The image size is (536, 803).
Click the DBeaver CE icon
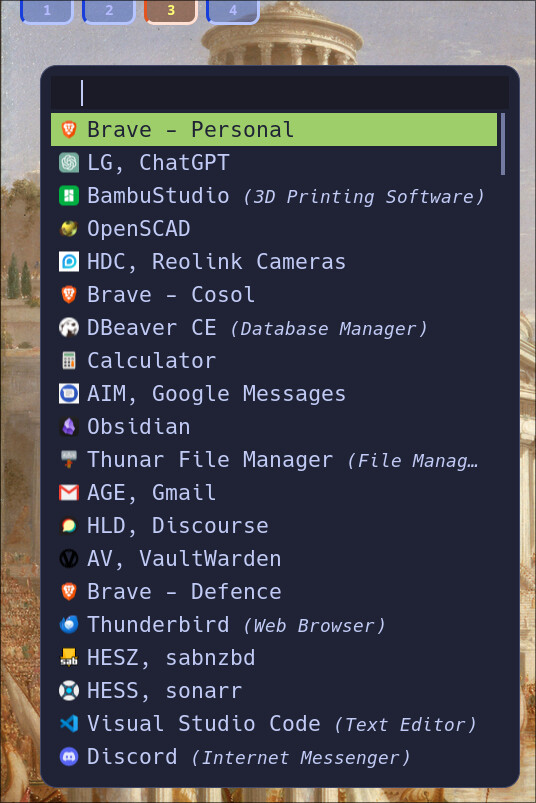pyautogui.click(x=69, y=328)
